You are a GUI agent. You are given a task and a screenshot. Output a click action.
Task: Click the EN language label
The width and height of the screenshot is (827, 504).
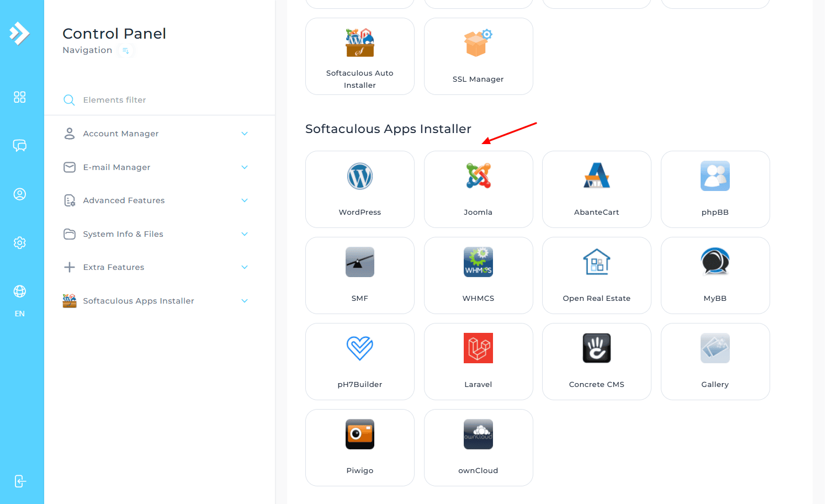[x=20, y=314]
